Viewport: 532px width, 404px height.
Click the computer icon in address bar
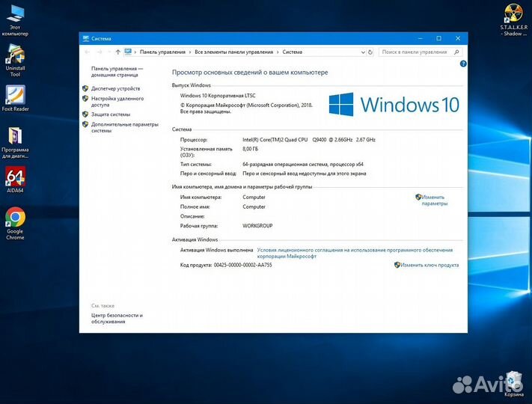click(128, 52)
